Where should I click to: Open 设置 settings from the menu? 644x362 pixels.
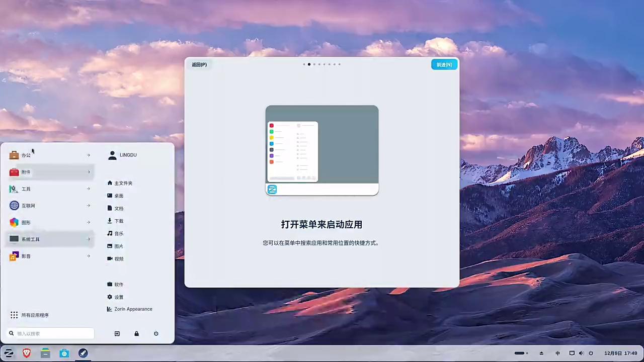[x=116, y=297]
